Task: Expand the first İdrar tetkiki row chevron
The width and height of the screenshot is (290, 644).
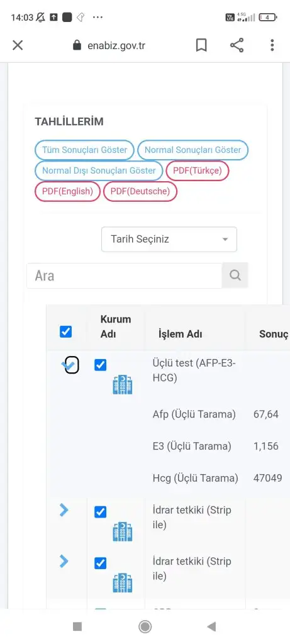Action: 64,510
